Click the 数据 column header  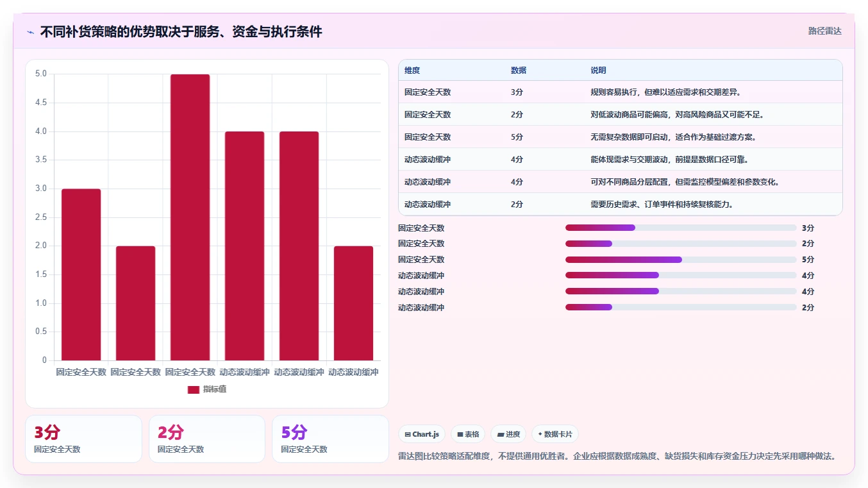(x=519, y=71)
